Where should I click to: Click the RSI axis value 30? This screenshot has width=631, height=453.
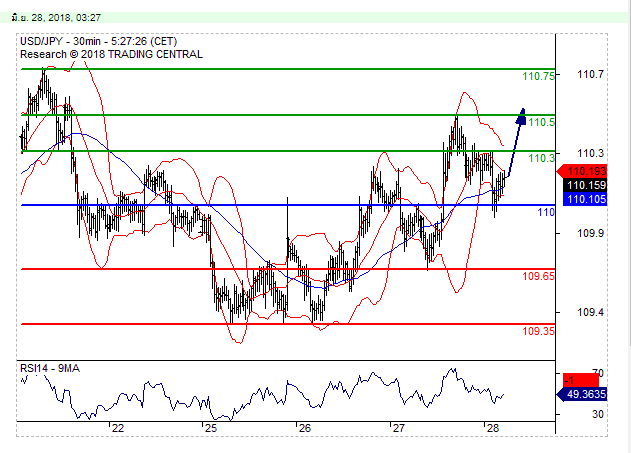[598, 414]
